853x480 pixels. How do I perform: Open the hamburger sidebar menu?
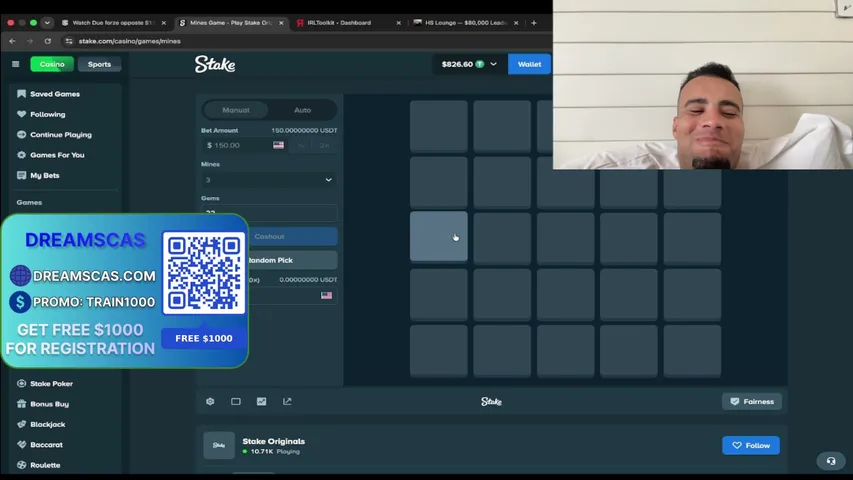click(x=15, y=64)
